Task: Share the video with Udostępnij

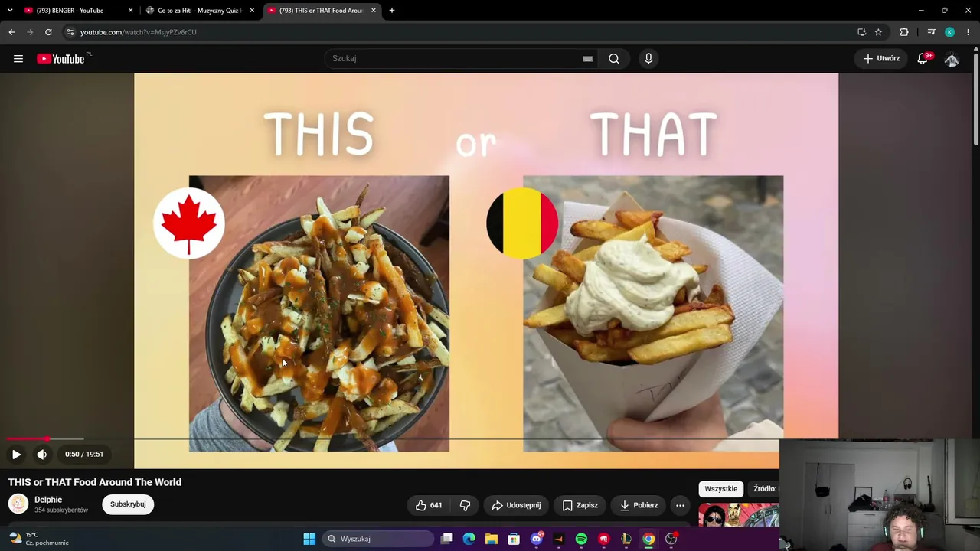Action: (x=517, y=505)
